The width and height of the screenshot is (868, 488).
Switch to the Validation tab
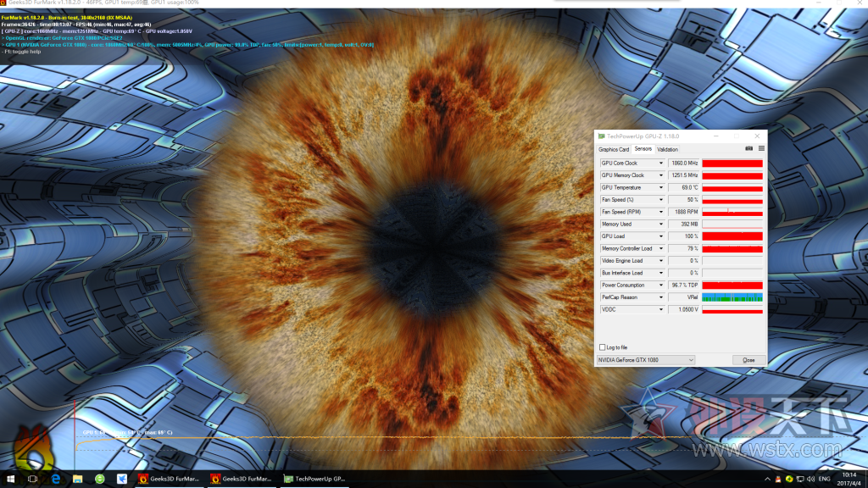(667, 149)
